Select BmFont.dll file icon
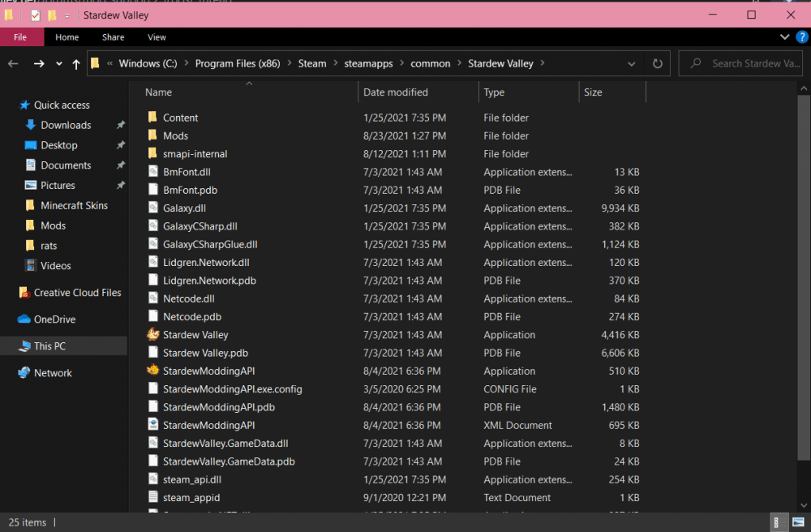Image resolution: width=811 pixels, height=532 pixels. pyautogui.click(x=153, y=172)
